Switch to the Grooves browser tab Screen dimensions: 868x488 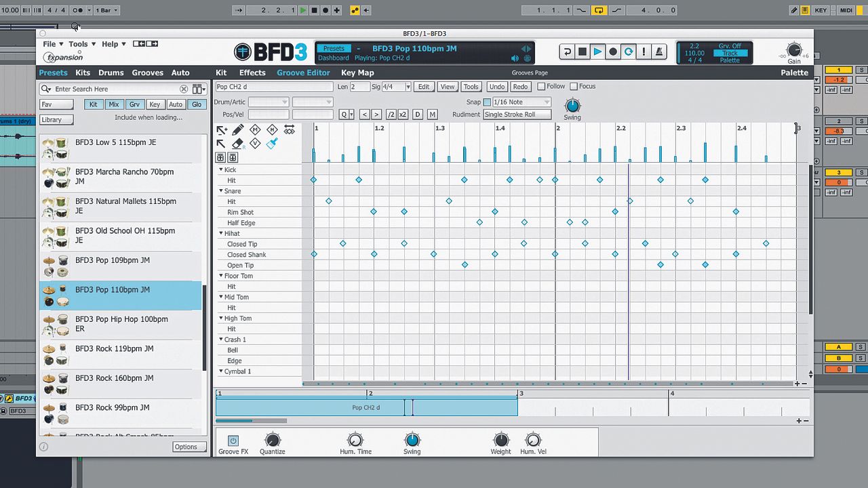[x=148, y=73]
